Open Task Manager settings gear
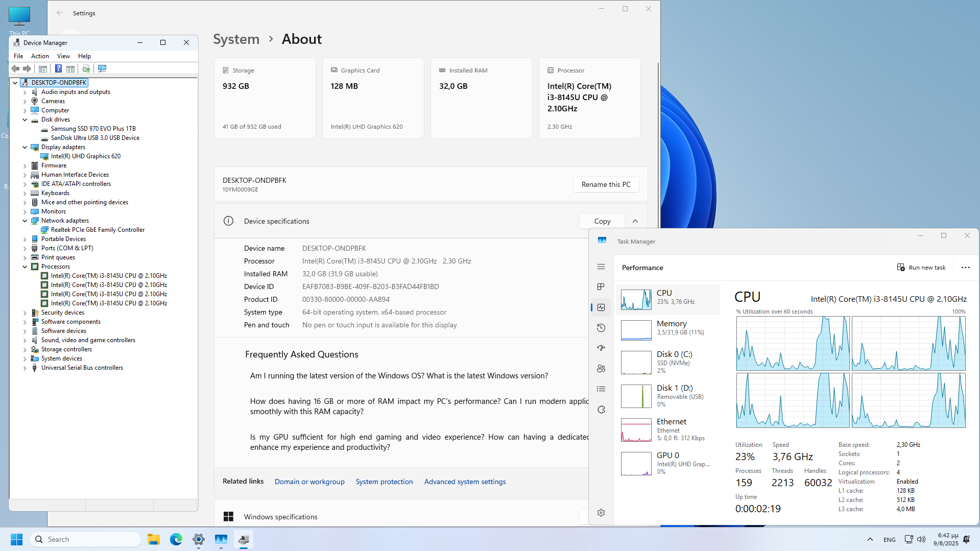Viewport: 980px width, 551px height. 601,513
